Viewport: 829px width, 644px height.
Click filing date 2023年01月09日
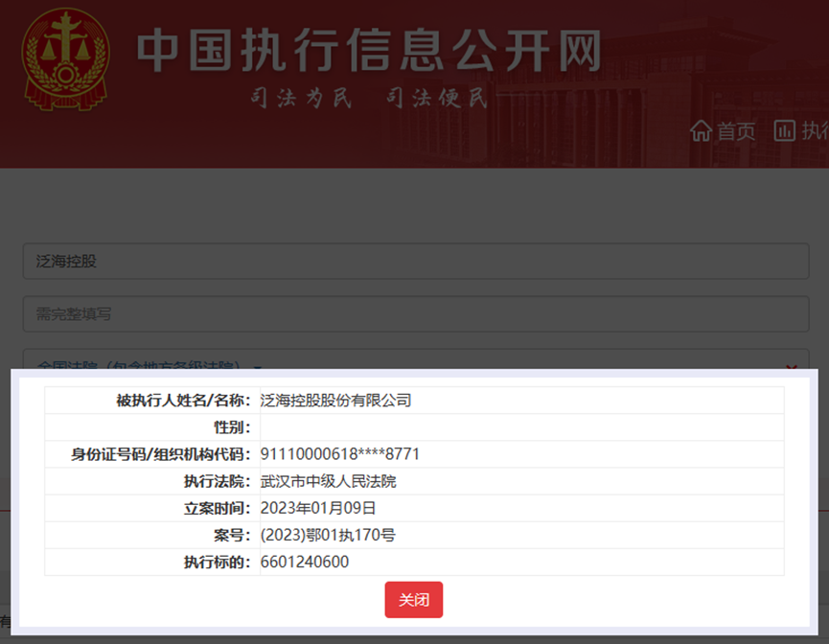pyautogui.click(x=318, y=508)
